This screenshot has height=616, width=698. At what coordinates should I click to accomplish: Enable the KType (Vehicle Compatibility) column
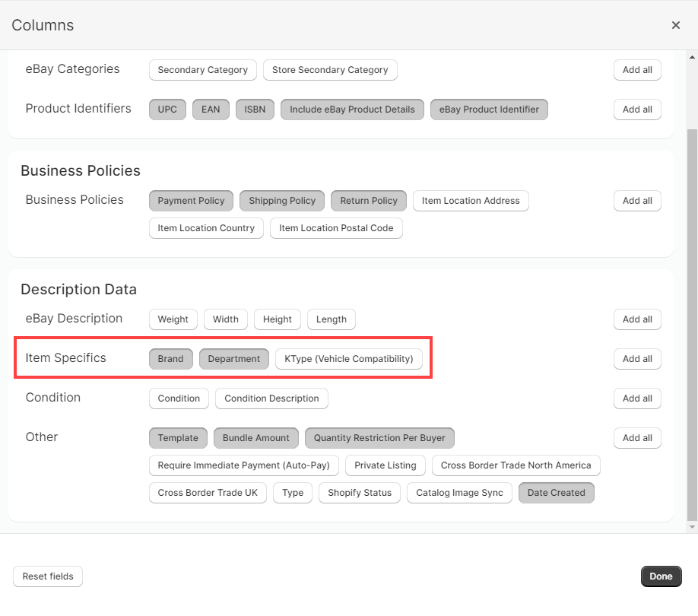(348, 359)
